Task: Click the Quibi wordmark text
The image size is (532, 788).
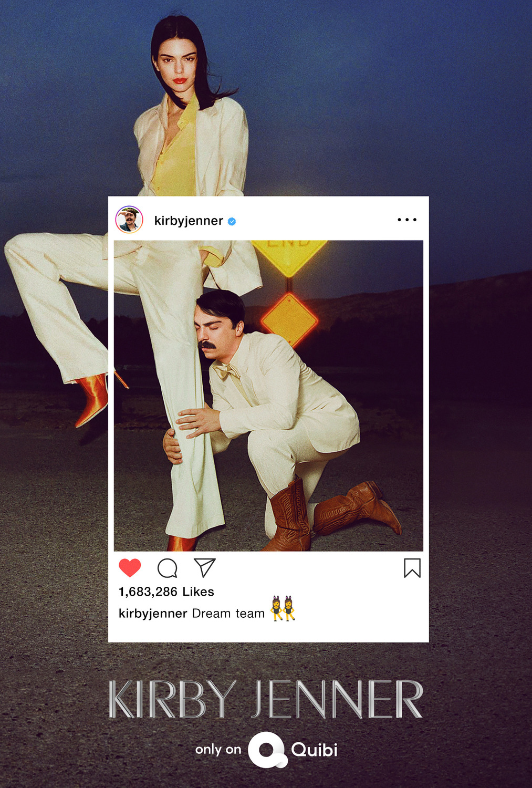Action: [314, 749]
